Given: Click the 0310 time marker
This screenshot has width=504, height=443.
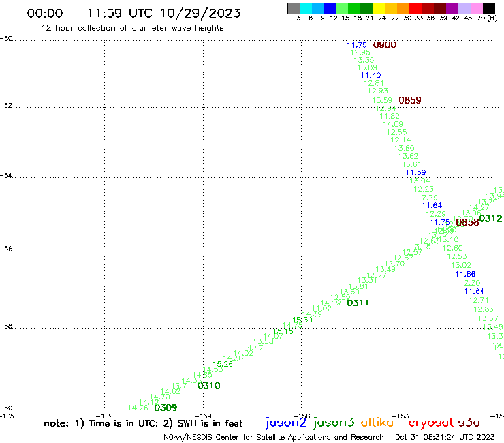Looking at the screenshot, I should [x=208, y=386].
